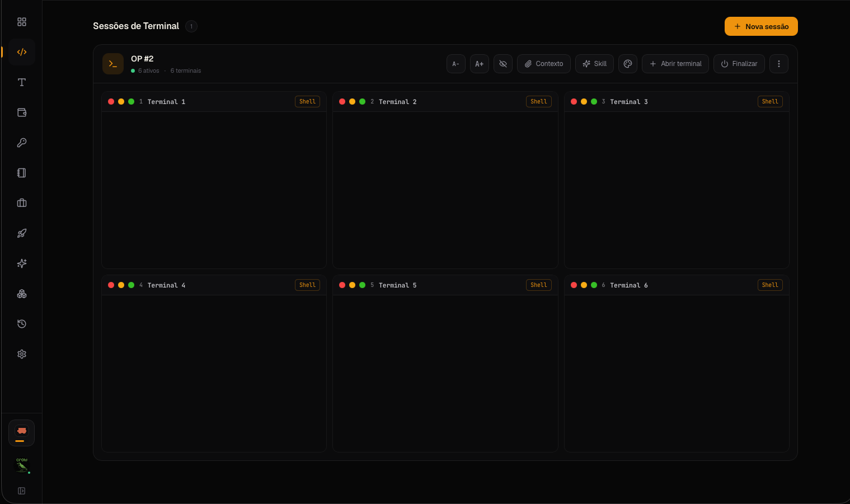Click the OP #2 session name
This screenshot has height=504, width=850.
(142, 59)
